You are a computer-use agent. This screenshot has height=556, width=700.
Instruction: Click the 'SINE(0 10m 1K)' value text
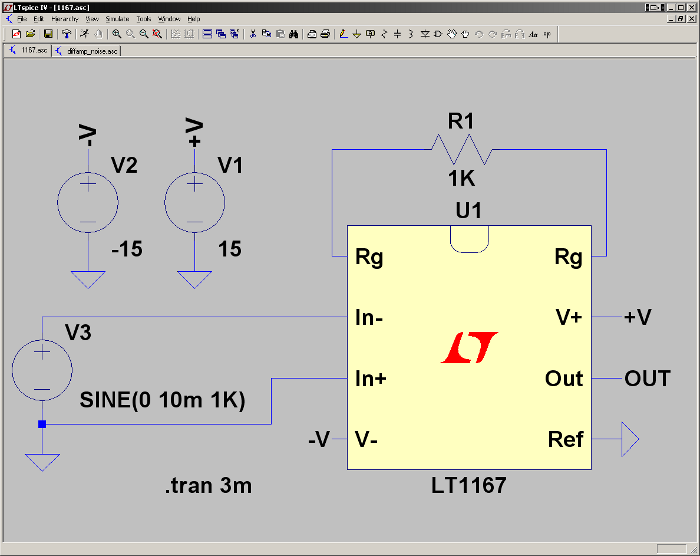click(x=162, y=400)
